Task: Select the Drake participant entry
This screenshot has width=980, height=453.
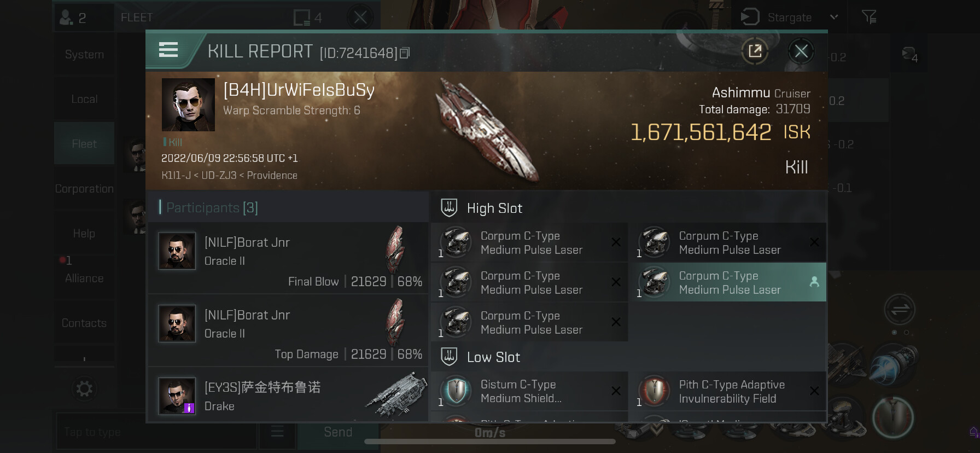Action: click(288, 395)
